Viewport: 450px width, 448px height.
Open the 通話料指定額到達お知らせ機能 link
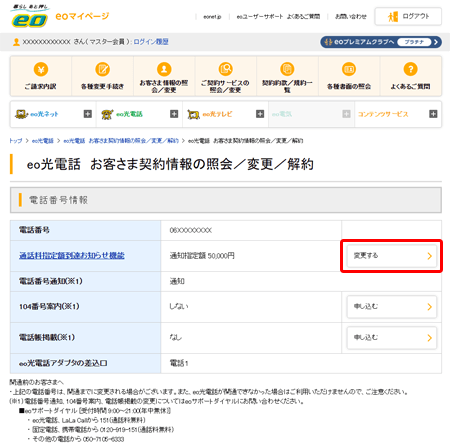click(72, 256)
